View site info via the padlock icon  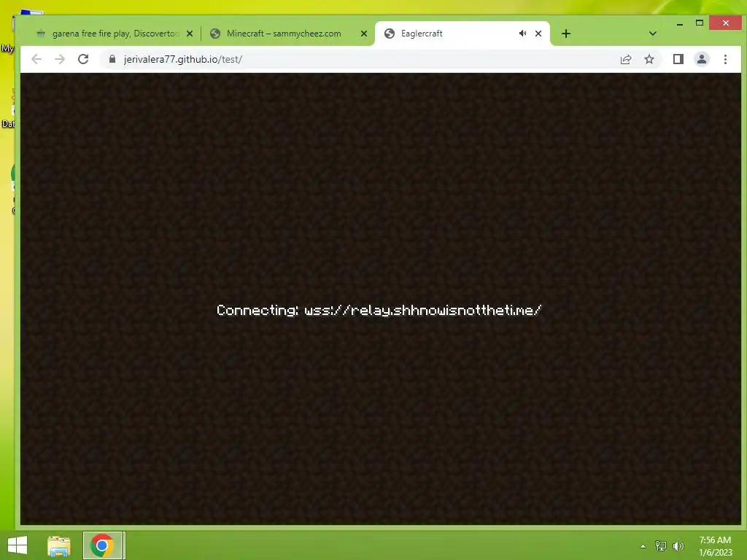[x=112, y=59]
